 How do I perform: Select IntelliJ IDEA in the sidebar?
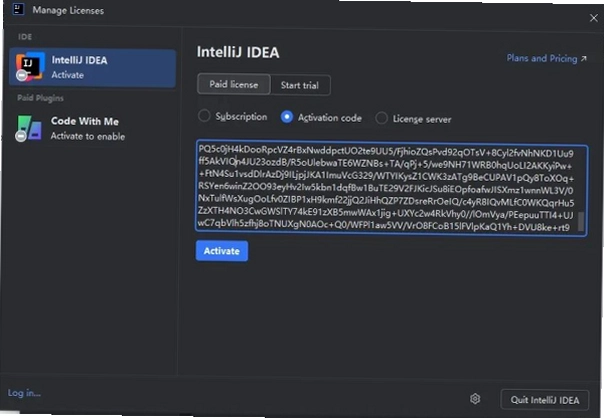coord(92,67)
